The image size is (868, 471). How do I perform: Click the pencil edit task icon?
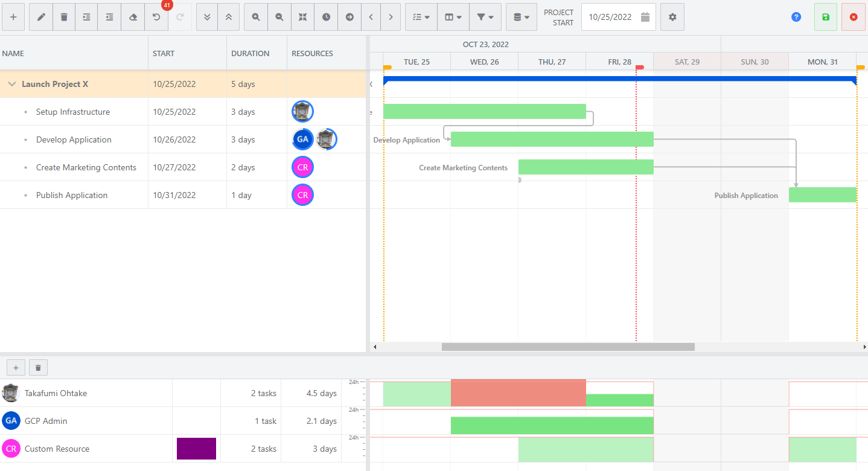41,17
